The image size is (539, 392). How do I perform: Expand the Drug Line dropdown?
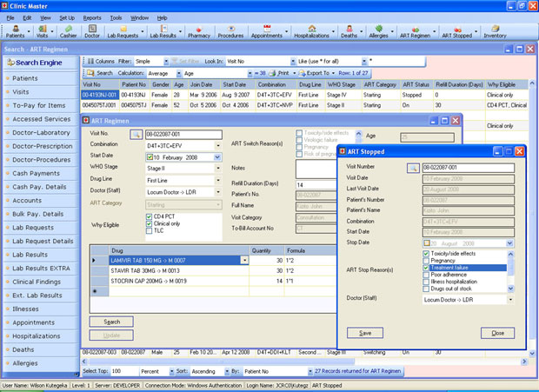(x=218, y=181)
